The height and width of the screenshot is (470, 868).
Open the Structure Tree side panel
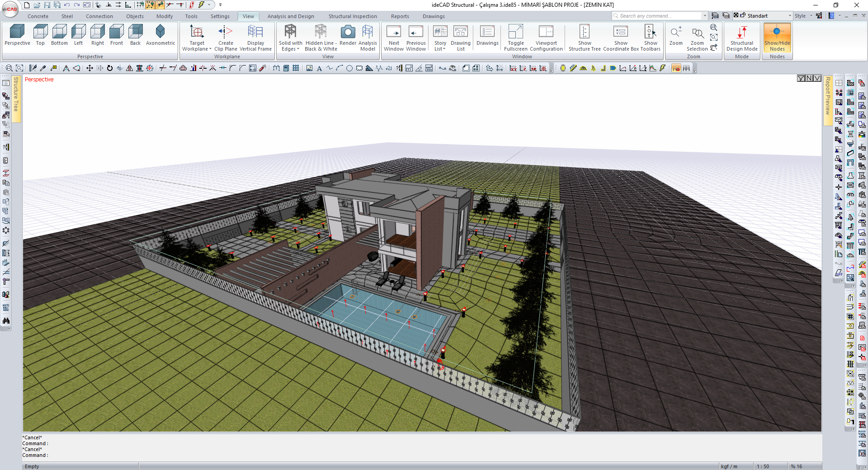pos(16,95)
